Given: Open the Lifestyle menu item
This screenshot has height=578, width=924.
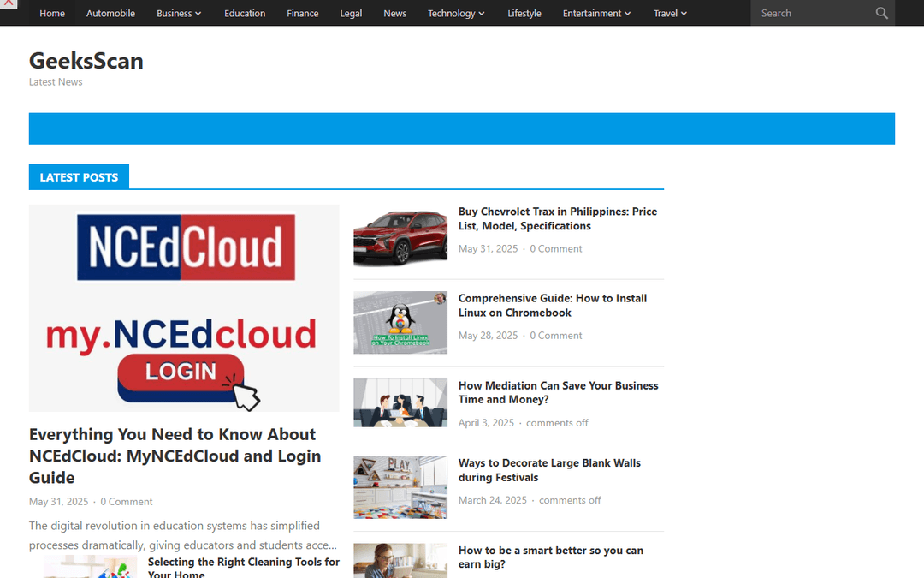Looking at the screenshot, I should tap(524, 13).
